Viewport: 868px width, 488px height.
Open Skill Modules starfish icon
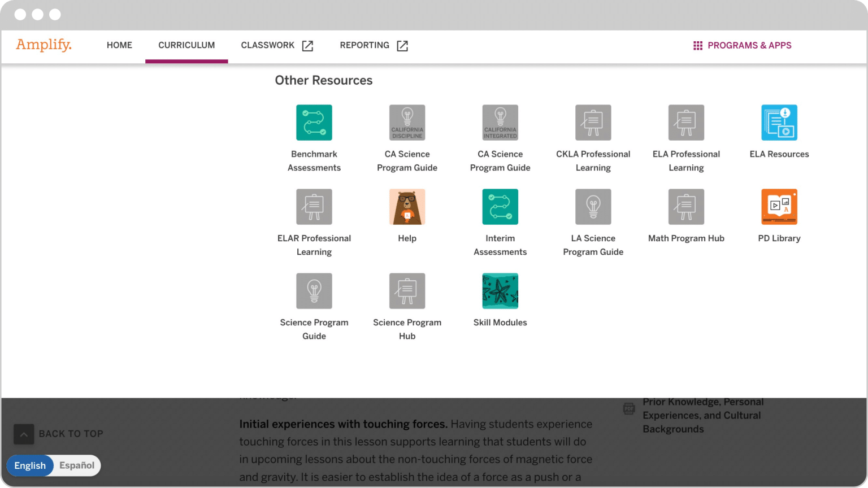click(500, 291)
